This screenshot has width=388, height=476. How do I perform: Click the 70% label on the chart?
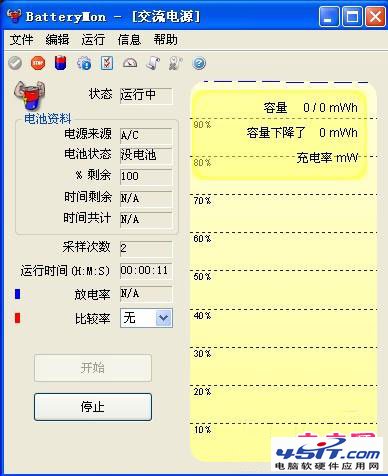(x=202, y=201)
